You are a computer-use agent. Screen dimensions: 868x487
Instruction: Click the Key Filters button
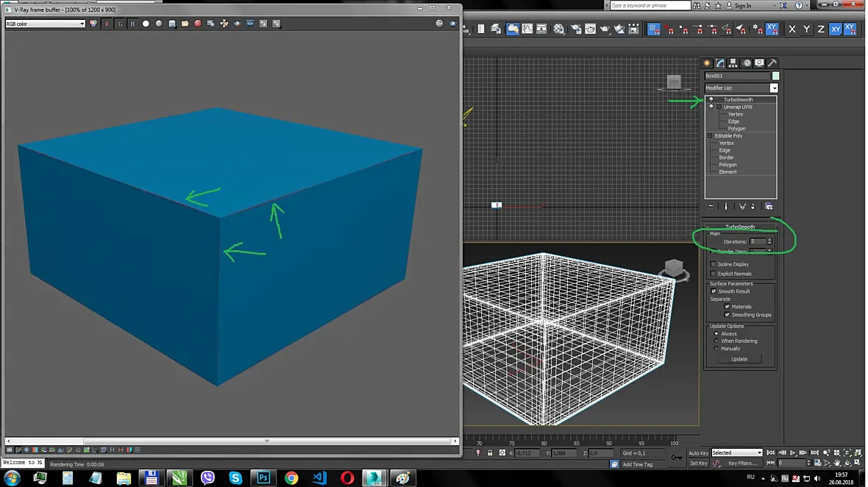click(742, 463)
